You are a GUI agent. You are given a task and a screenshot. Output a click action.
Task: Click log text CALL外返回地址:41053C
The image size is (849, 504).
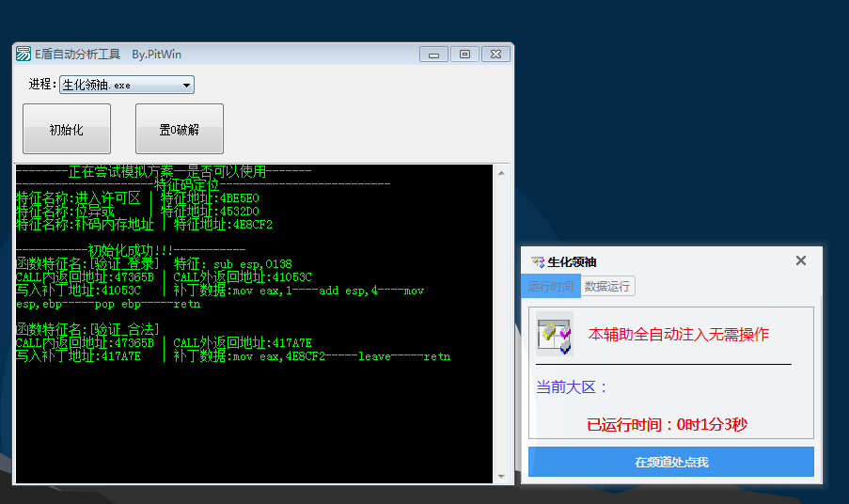coord(243,277)
